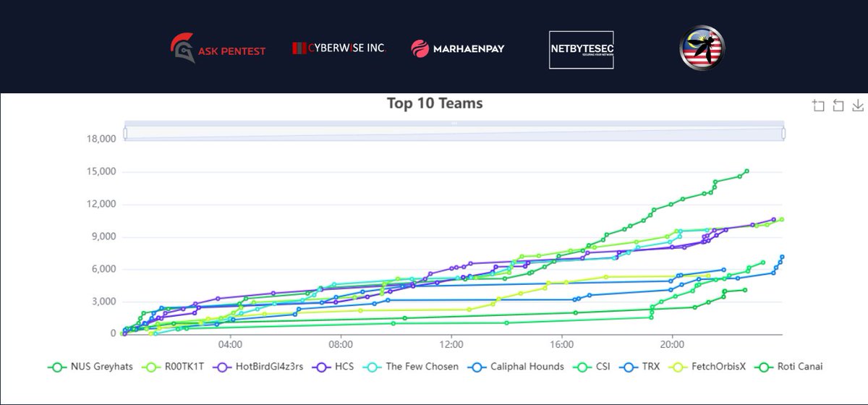Screen dimensions: 868x405
Task: Open the CYBERWISE INC. sponsor logo
Action: [339, 48]
